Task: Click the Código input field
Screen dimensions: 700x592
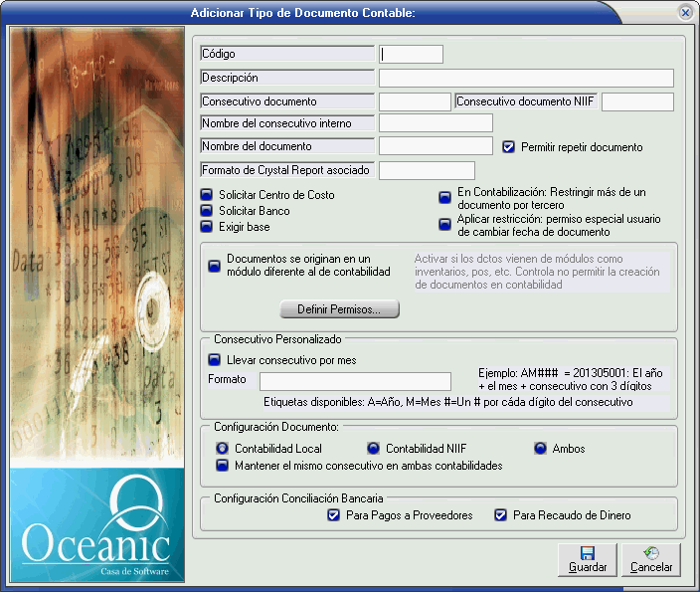Action: (412, 54)
